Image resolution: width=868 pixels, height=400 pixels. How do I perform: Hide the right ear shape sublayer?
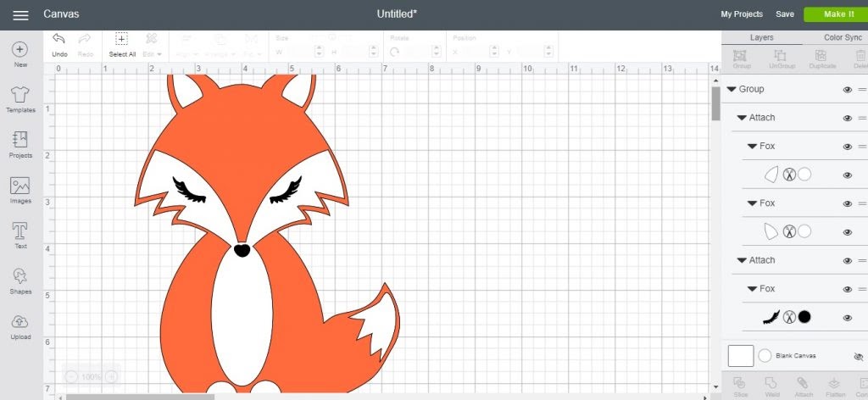(x=847, y=232)
